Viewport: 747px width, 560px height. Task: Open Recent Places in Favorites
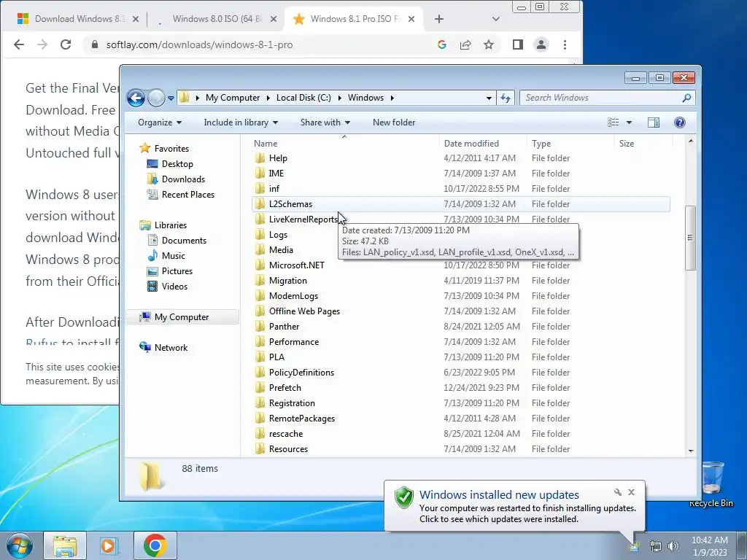coord(187,194)
